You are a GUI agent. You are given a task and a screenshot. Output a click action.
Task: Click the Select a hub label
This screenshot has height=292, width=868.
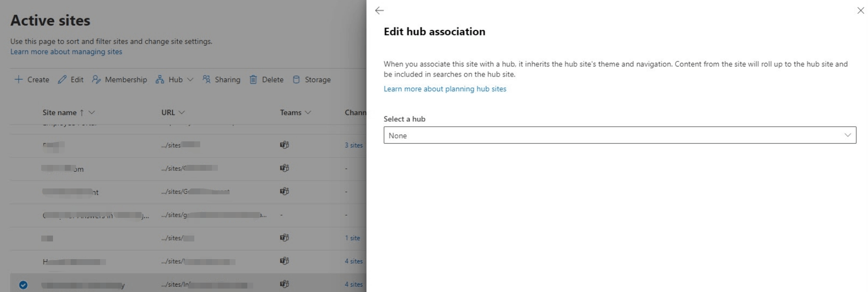(x=404, y=119)
